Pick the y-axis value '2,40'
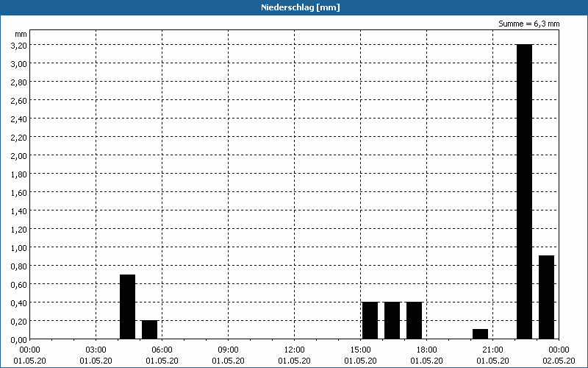This screenshot has width=588, height=368. 19,118
